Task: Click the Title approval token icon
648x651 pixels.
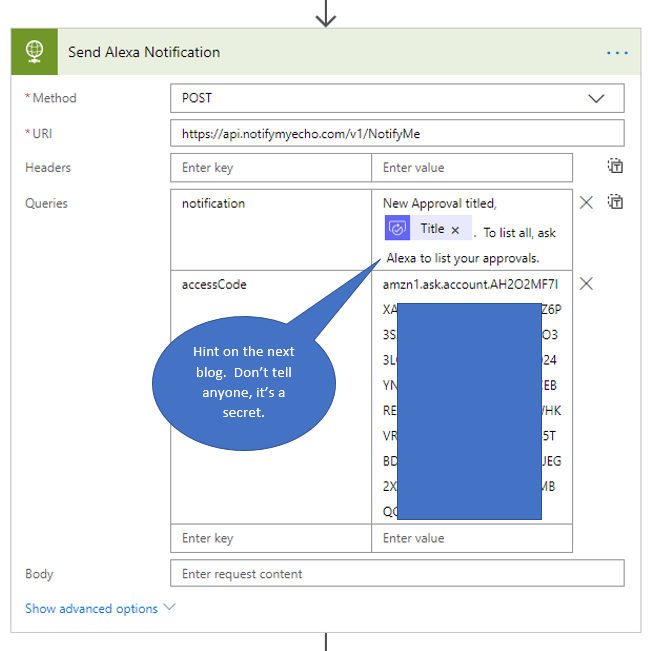Action: tap(397, 228)
